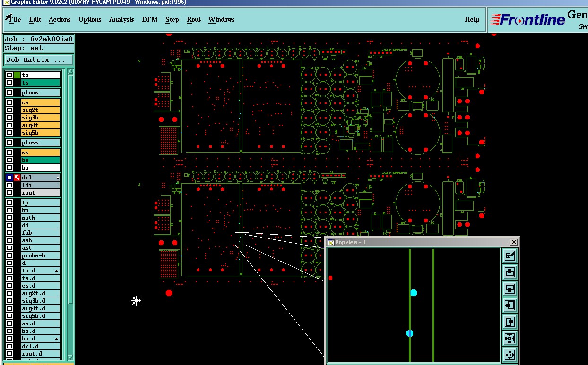The image size is (588, 365).
Task: Click the hand marker on to.d layer
Action: coord(57,271)
